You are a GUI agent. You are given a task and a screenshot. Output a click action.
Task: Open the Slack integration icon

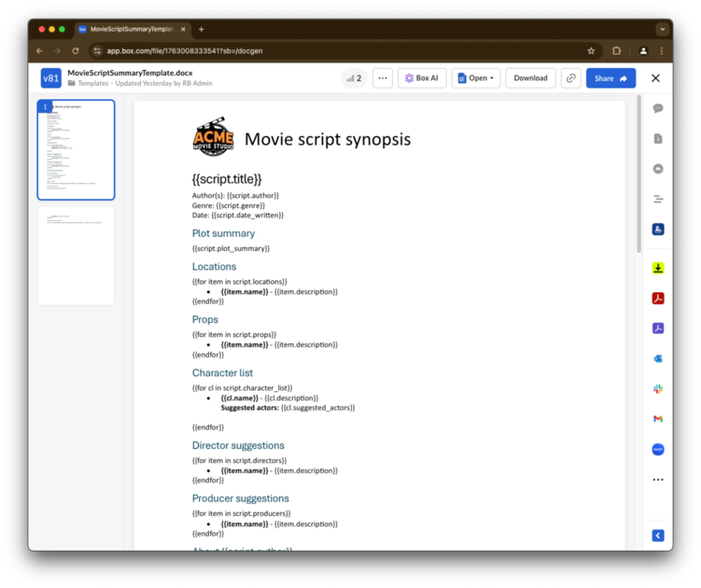pos(658,388)
